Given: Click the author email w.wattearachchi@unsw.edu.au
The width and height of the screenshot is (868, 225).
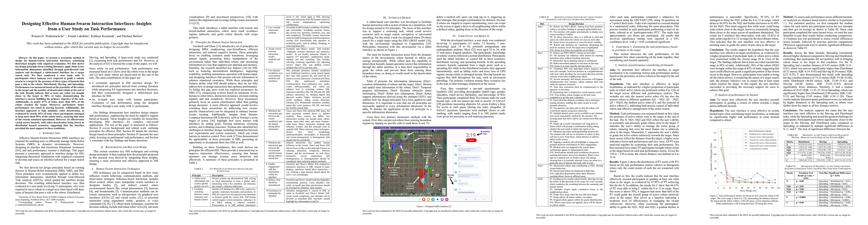Looking at the screenshot, I should coord(30,205).
